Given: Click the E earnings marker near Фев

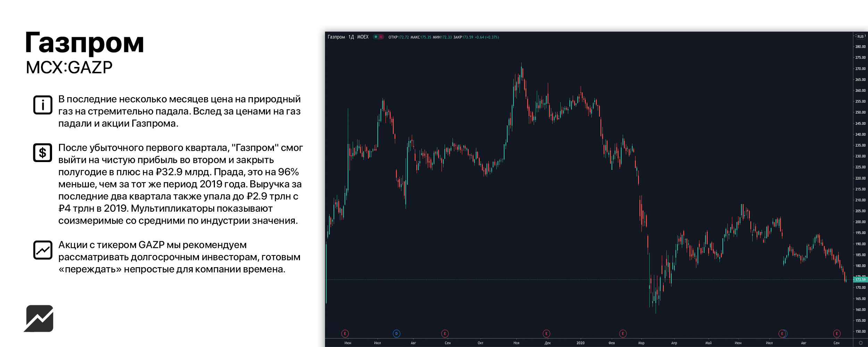Looking at the screenshot, I should (623, 333).
